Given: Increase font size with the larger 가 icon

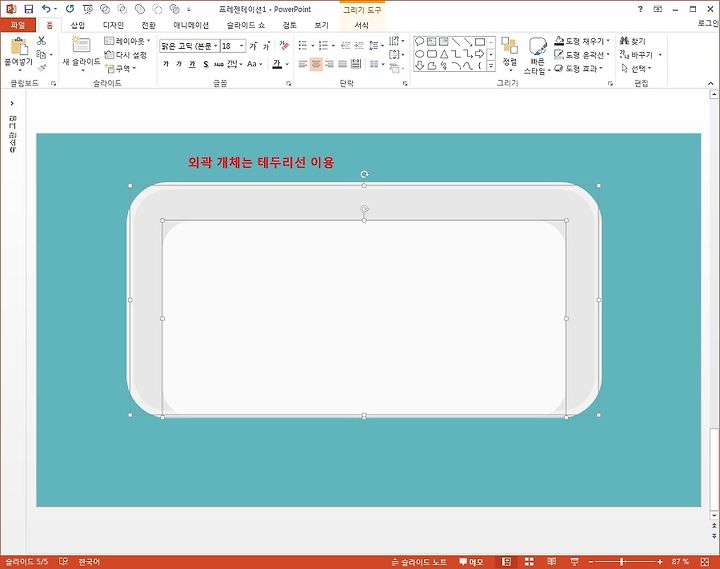Looking at the screenshot, I should tap(253, 46).
